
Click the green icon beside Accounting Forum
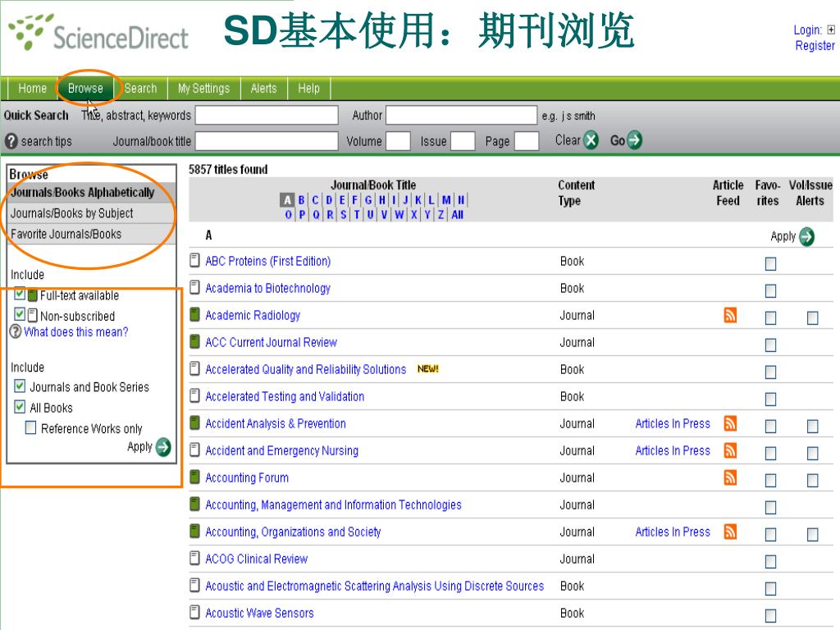tap(195, 477)
